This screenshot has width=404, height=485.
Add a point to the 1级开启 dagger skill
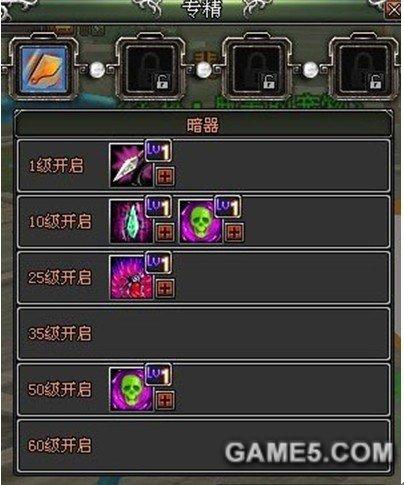(165, 176)
